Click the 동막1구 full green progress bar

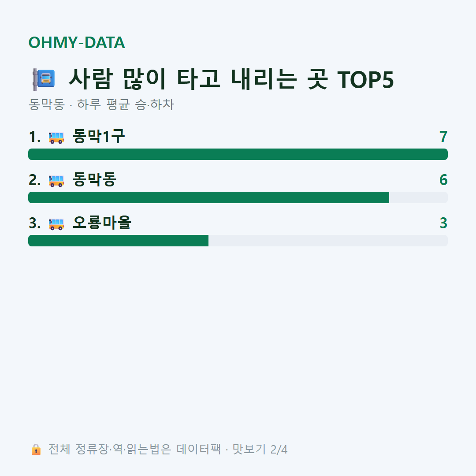(238, 154)
